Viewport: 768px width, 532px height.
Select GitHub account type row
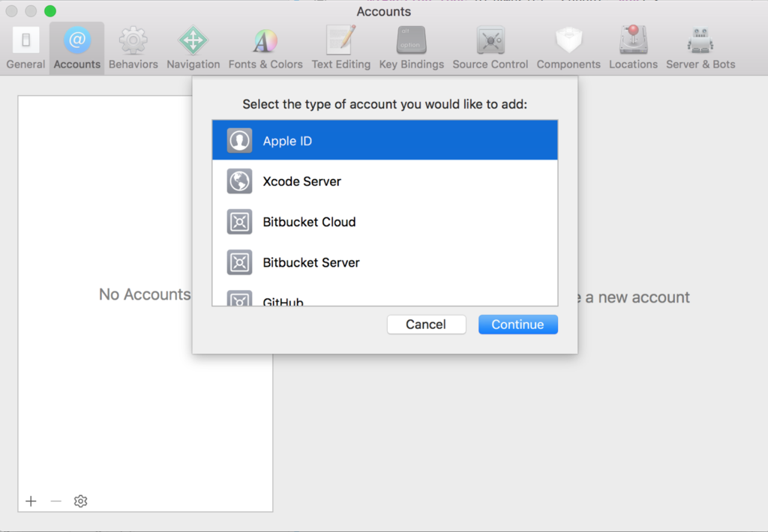[385, 294]
